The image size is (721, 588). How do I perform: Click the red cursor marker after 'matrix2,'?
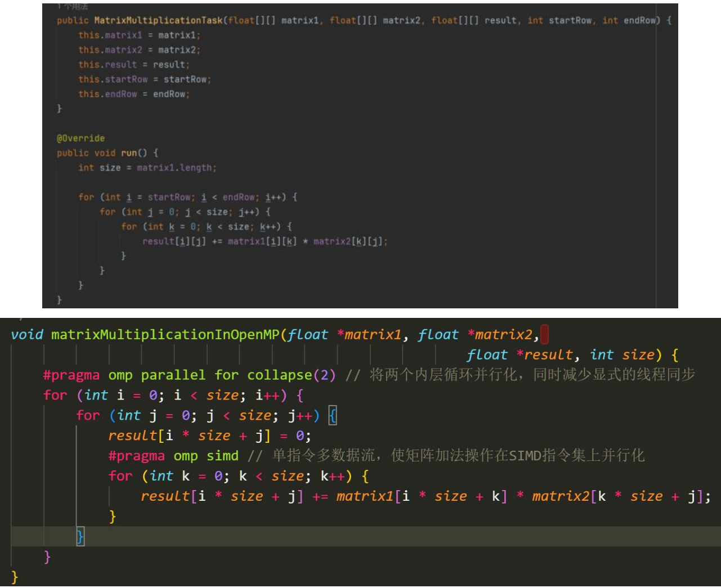pyautogui.click(x=544, y=335)
